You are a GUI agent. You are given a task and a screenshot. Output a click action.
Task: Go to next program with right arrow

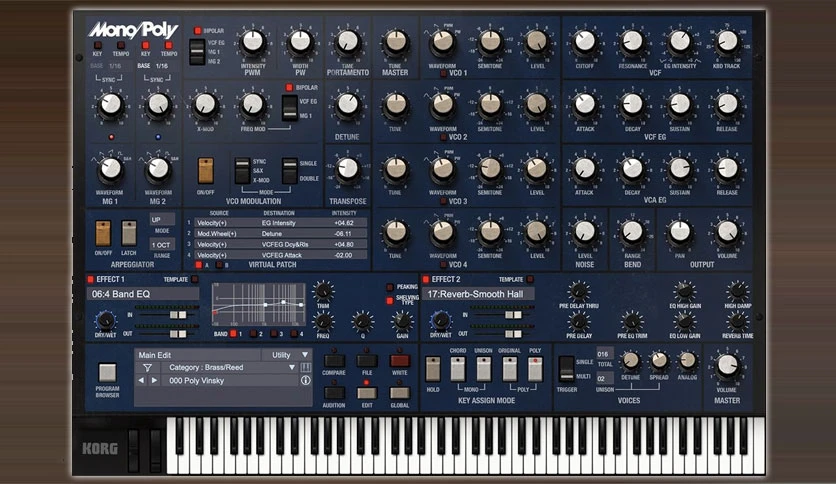[154, 381]
